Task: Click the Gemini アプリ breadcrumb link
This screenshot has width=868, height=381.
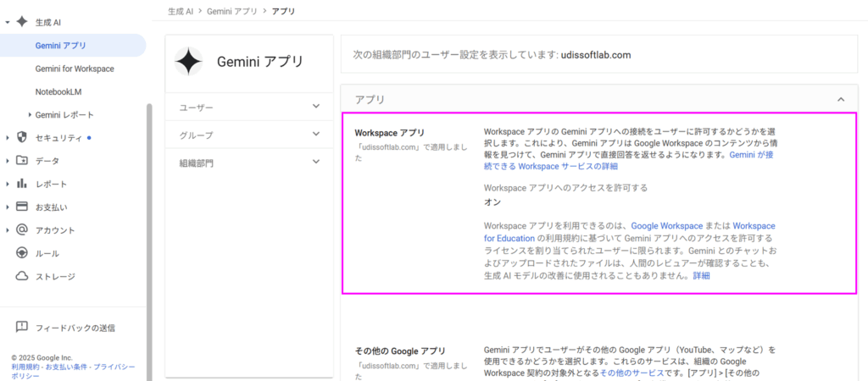Action: point(232,11)
